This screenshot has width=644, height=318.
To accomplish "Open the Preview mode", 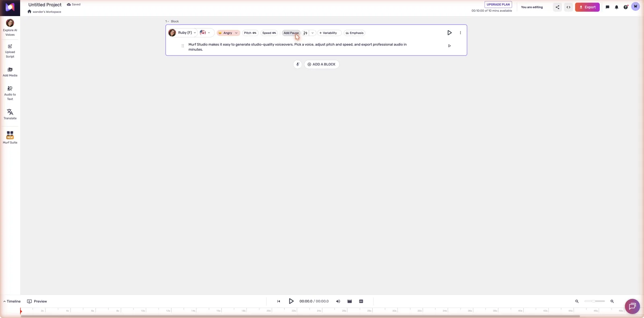I will 37,302.
